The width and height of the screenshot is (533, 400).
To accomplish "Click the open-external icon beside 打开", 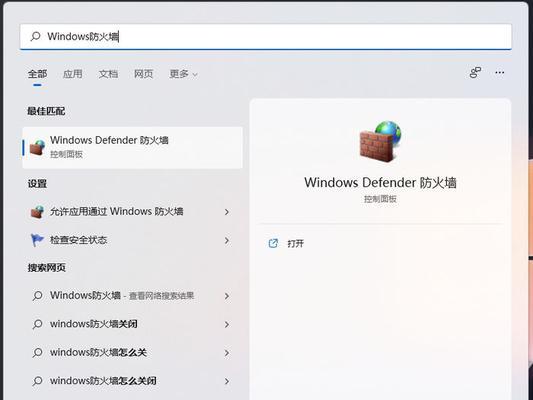I will point(273,243).
